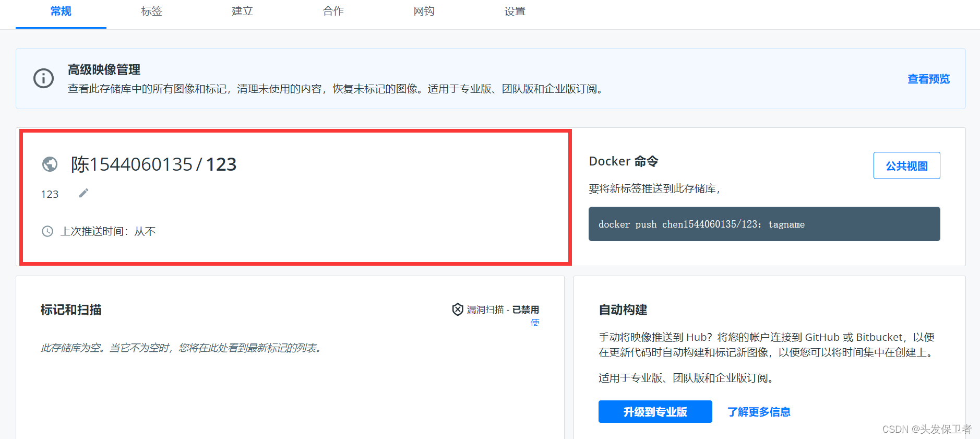Click the info icon in 高级映像管理 banner
Screen dimensions: 980x439
44,78
